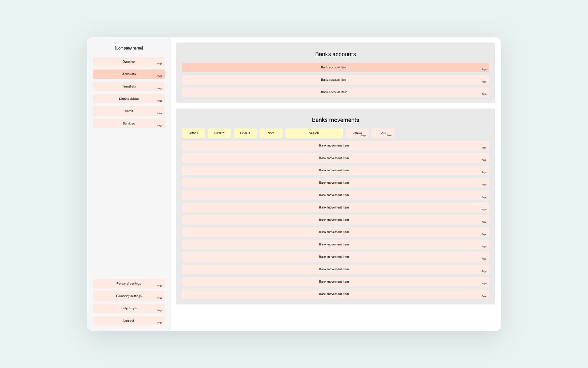588x368 pixels.
Task: Select Accounts in the sidebar
Action: 129,74
